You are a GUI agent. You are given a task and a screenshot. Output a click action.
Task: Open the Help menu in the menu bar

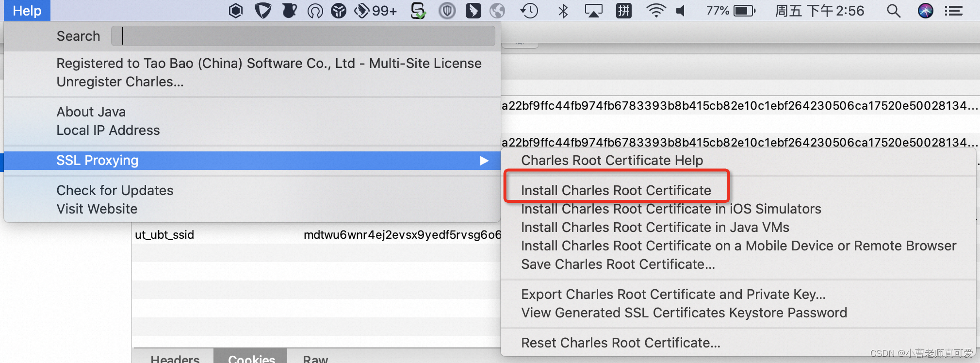(x=27, y=11)
